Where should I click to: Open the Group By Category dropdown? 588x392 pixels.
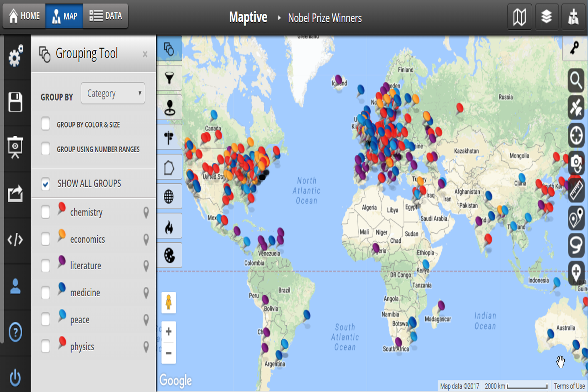pos(113,93)
